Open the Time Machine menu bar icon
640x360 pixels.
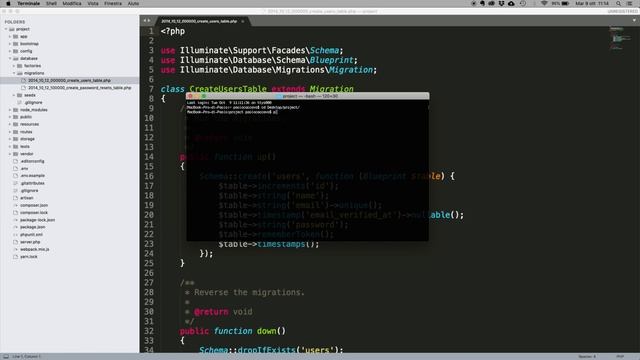coord(523,3)
